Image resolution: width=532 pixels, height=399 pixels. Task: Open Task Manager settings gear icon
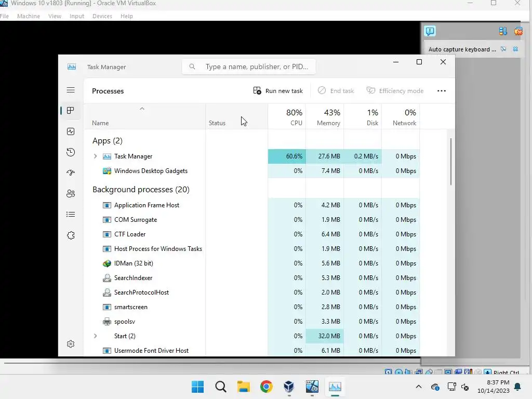coord(71,344)
